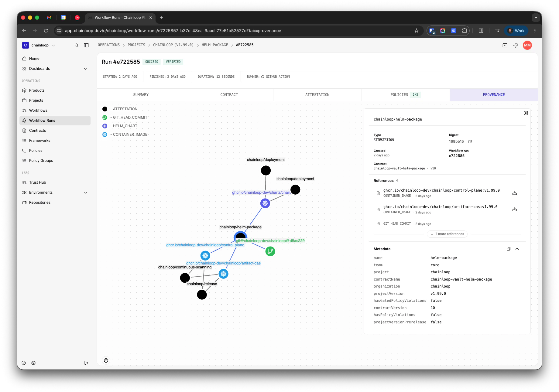The height and width of the screenshot is (392, 559).
Task: Select the git commit graph node
Action: coord(270,251)
